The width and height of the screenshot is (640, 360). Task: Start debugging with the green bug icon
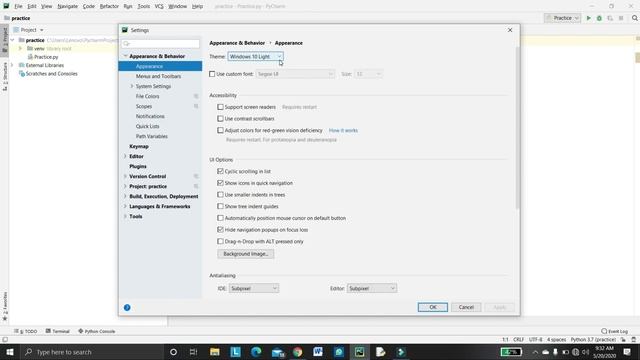pyautogui.click(x=599, y=18)
